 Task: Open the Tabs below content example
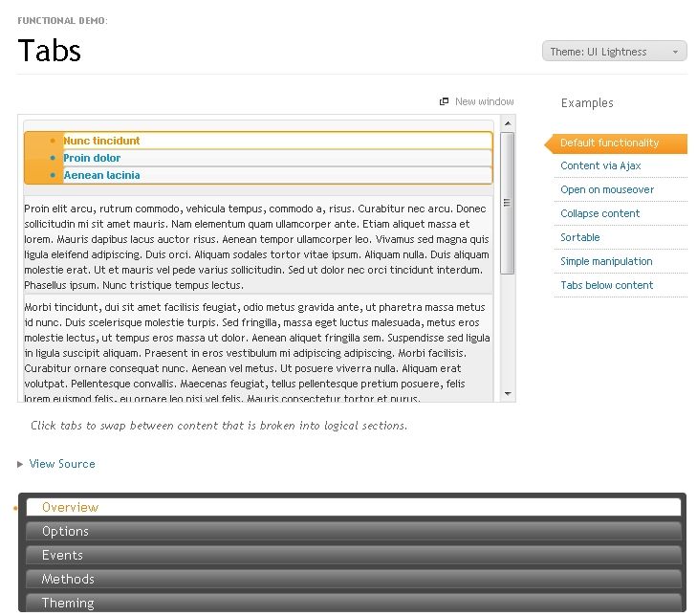point(606,285)
